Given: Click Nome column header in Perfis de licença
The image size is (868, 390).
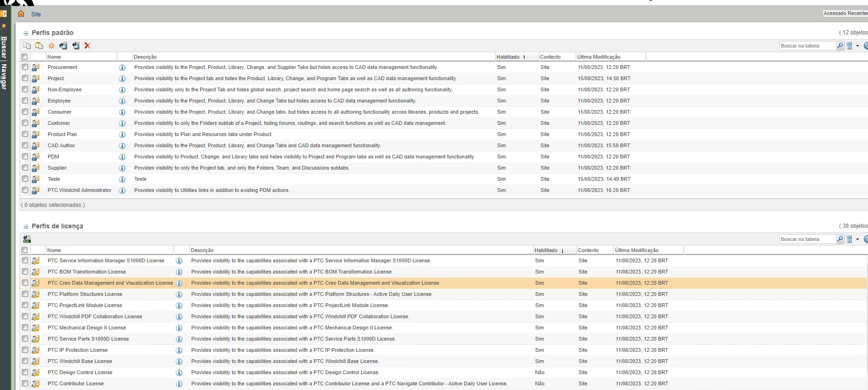Looking at the screenshot, I should point(110,250).
